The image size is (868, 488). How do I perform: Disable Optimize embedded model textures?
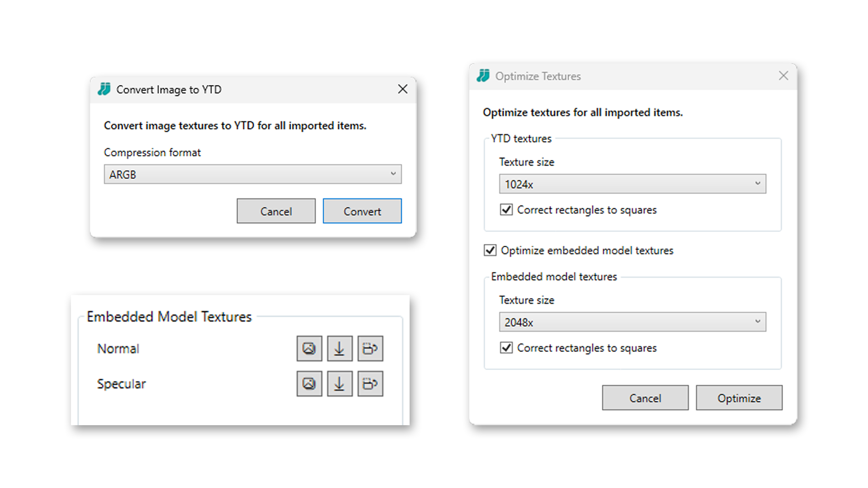490,250
